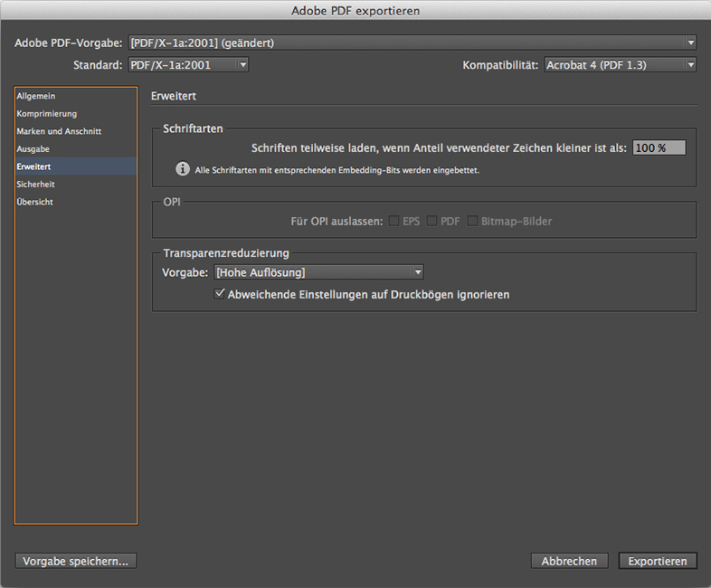Click the info icon under Schriftarten
This screenshot has height=588, width=711.
pos(183,169)
